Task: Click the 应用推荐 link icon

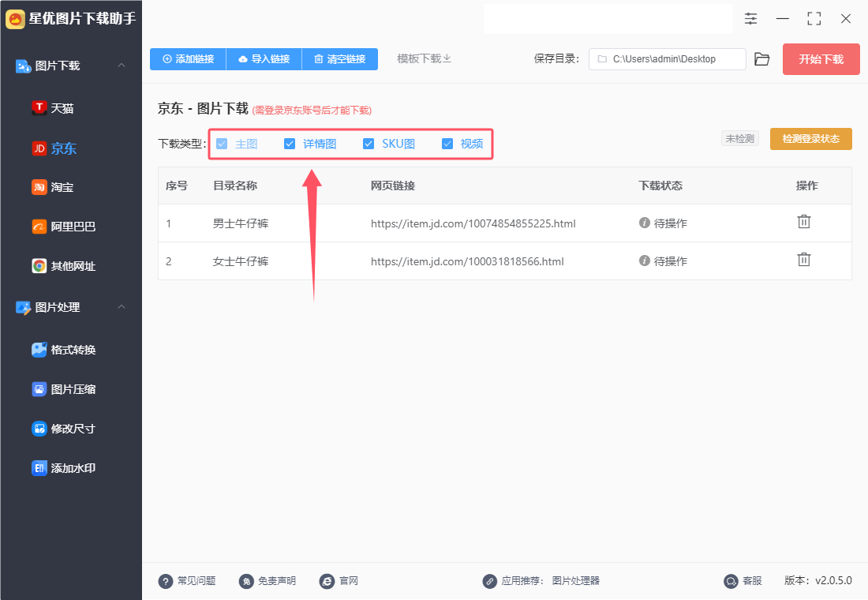Action: (x=489, y=581)
